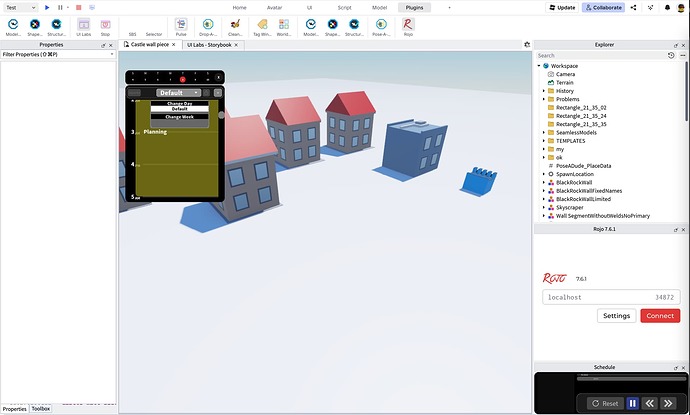Click the Rojo Settings button
Viewport: 690px width, 415px height.
coord(617,316)
